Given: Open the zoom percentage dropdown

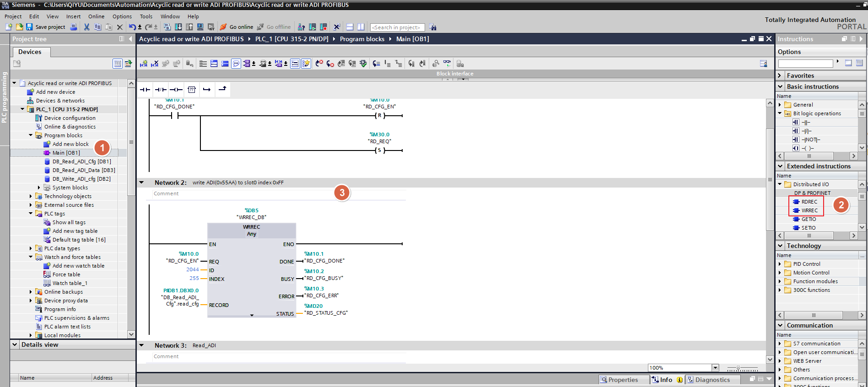Looking at the screenshot, I should click(715, 368).
